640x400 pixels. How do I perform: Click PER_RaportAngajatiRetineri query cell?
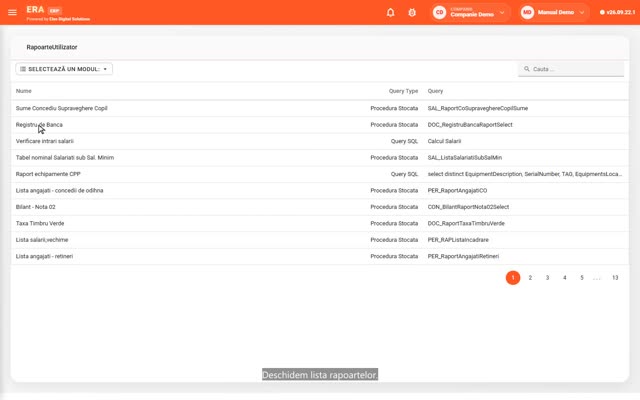tap(463, 256)
